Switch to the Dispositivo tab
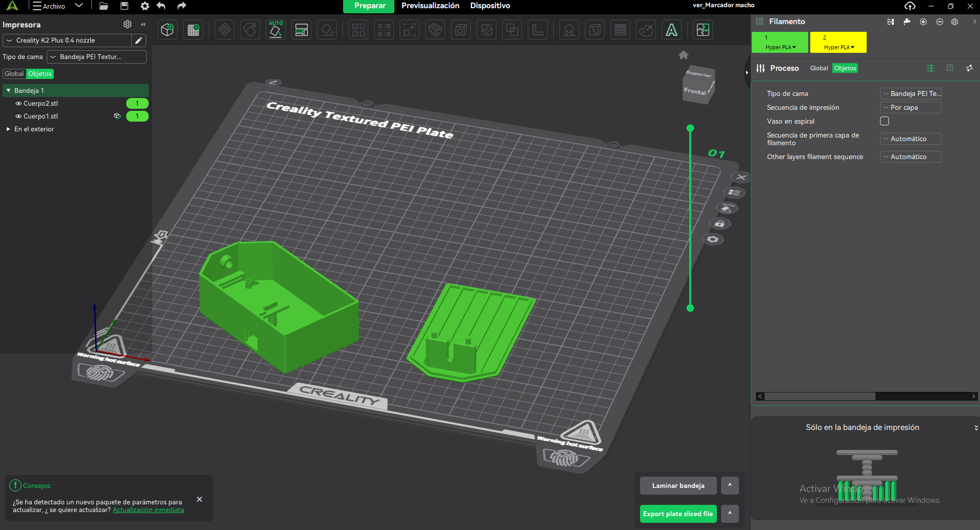The image size is (980, 530). [490, 6]
